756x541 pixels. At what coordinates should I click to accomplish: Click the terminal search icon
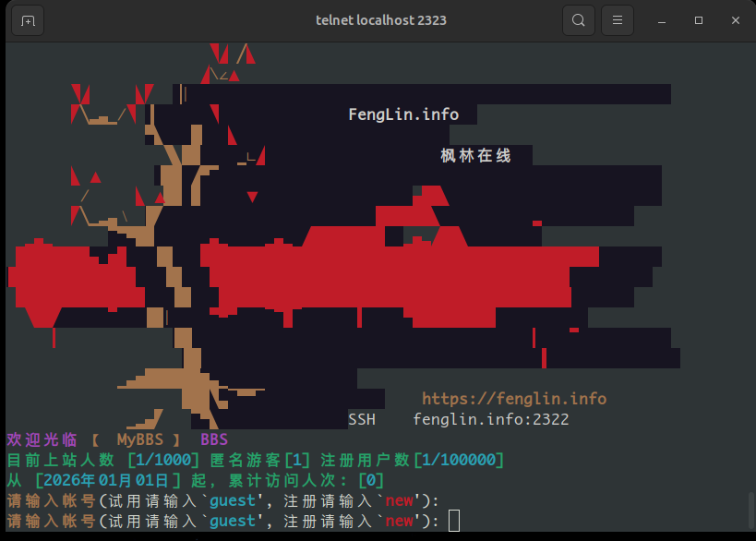578,20
